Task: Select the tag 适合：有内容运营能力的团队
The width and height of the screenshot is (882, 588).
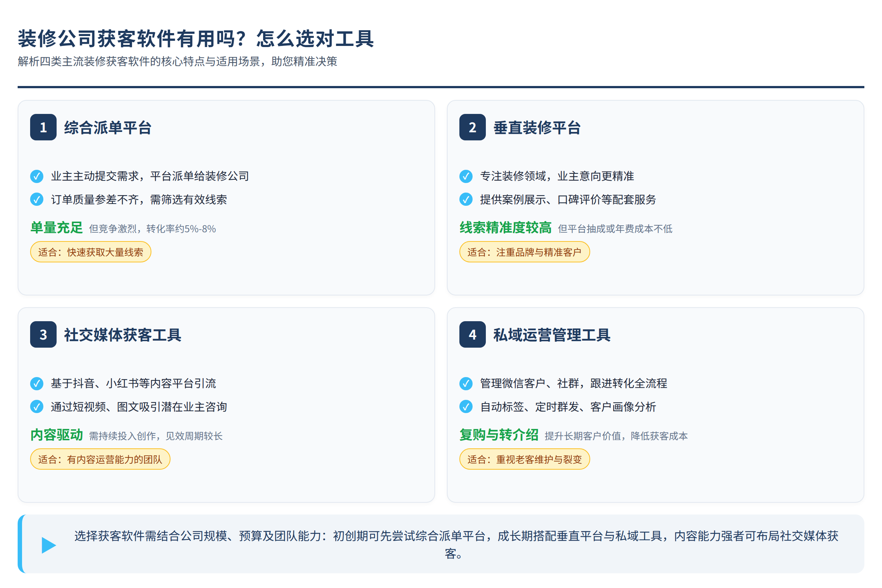Action: pyautogui.click(x=100, y=459)
